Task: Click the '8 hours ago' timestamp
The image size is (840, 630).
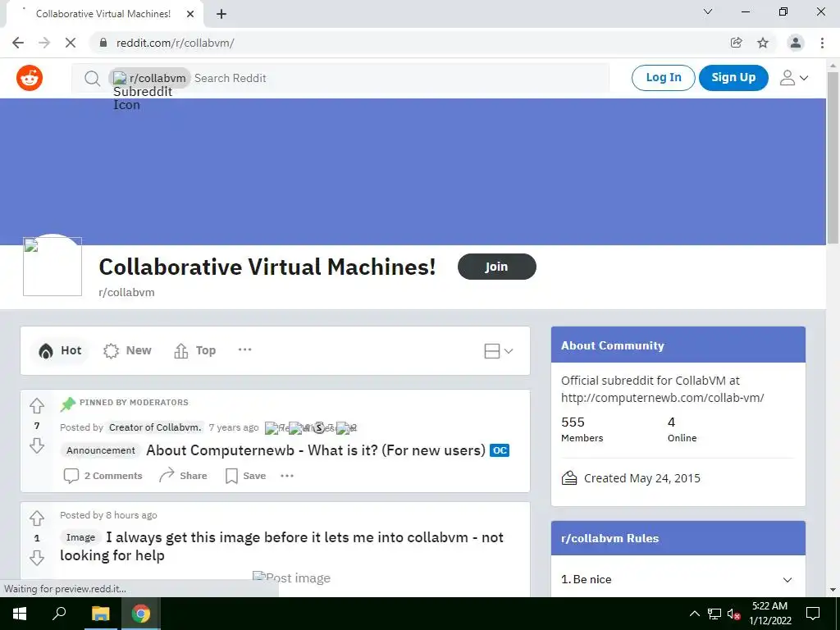Action: (131, 515)
